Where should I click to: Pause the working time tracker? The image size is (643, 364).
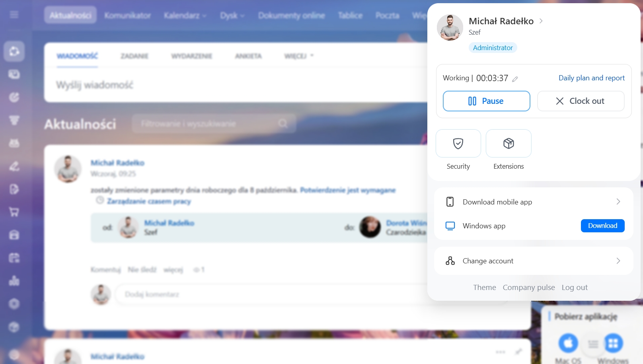(x=486, y=101)
